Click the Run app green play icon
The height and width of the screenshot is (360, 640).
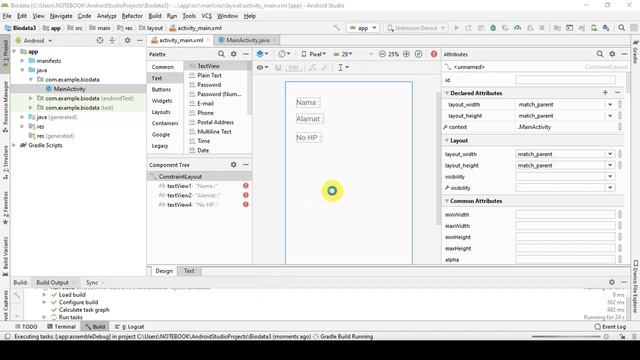tap(456, 28)
